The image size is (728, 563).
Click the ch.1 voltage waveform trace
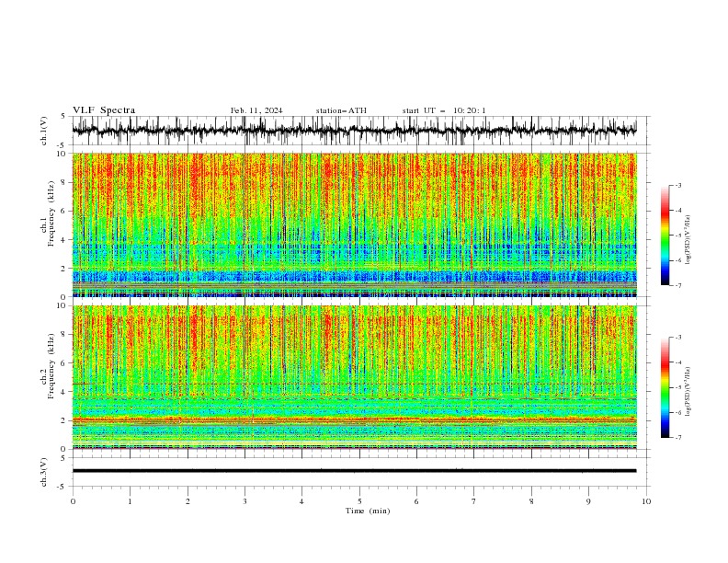[x=354, y=131]
